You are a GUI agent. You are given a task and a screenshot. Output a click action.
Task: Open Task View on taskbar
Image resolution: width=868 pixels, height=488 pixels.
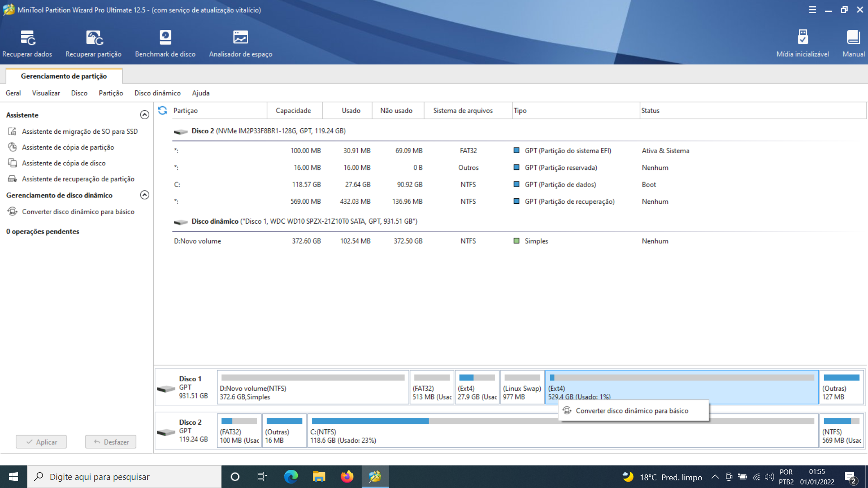[262, 477]
